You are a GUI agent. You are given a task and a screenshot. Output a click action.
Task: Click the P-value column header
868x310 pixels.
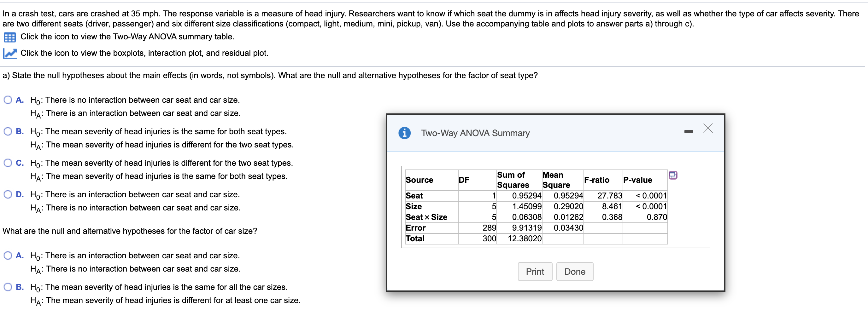click(637, 180)
